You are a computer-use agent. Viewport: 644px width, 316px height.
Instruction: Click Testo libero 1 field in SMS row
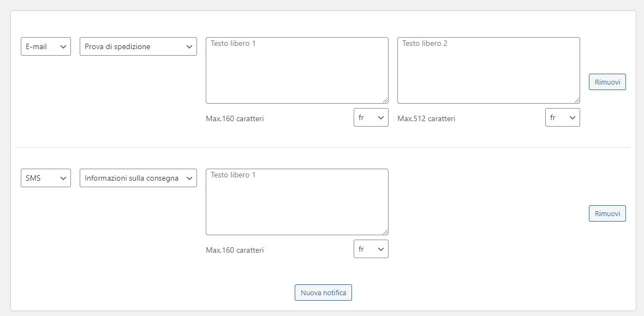point(297,201)
